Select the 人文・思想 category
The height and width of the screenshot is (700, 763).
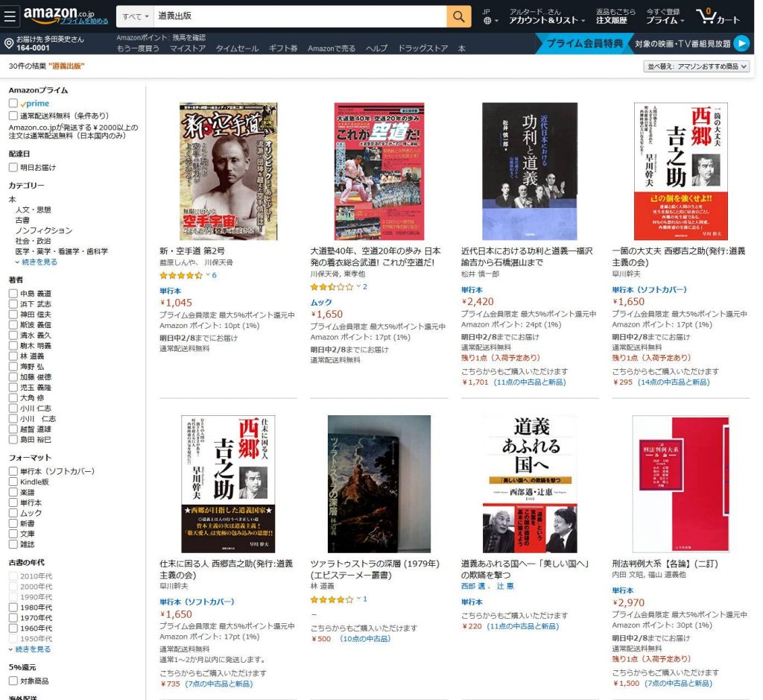click(33, 209)
